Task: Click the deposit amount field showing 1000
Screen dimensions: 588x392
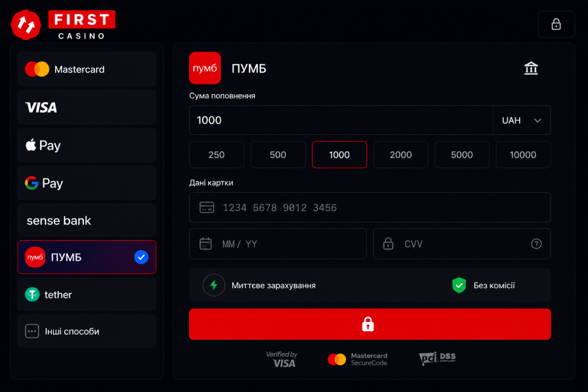Action: point(341,121)
